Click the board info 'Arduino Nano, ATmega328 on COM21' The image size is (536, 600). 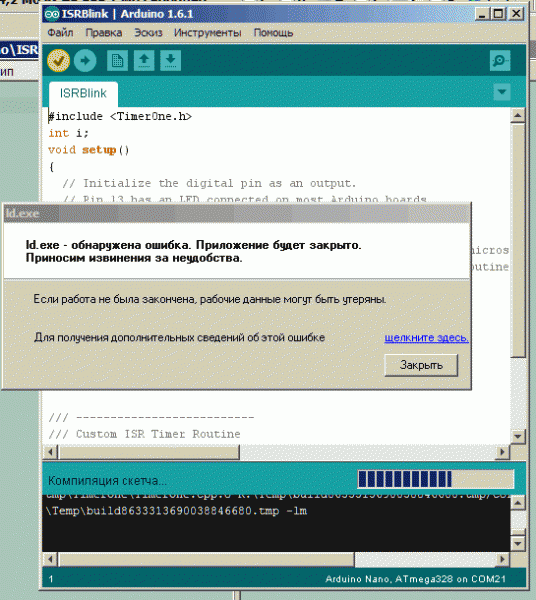pyautogui.click(x=416, y=579)
